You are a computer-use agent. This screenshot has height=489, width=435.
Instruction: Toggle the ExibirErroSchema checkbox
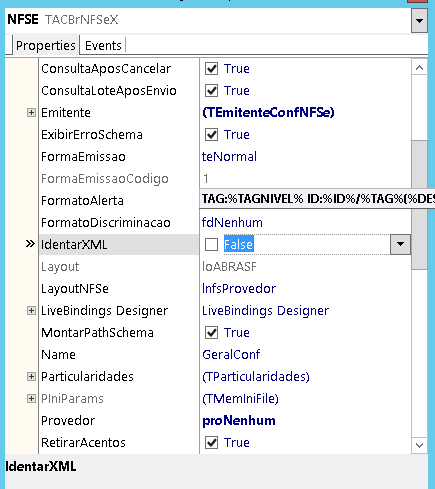pos(211,135)
